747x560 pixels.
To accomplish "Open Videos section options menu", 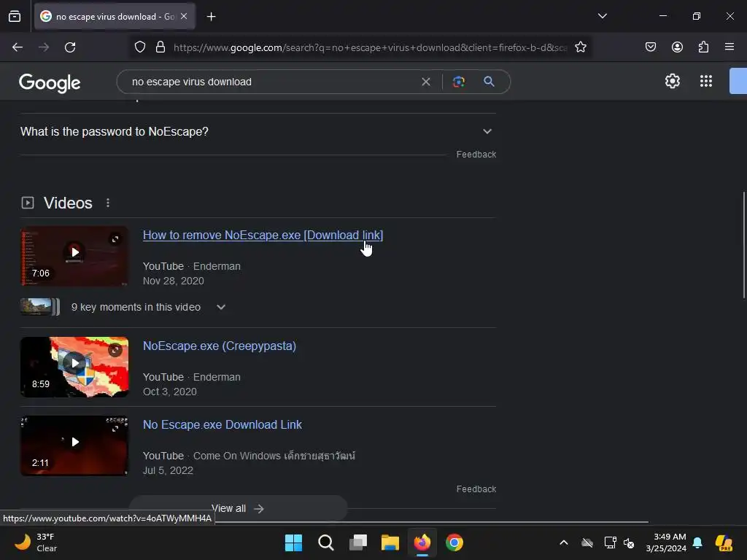I will pos(108,203).
